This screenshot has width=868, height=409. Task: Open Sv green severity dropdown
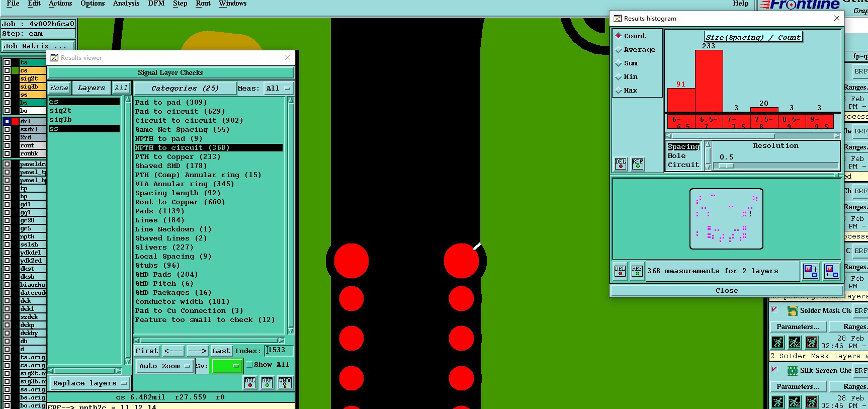(x=227, y=366)
